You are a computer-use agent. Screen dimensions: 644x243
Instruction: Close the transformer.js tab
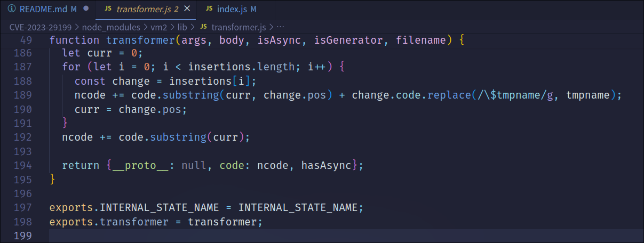pos(186,9)
